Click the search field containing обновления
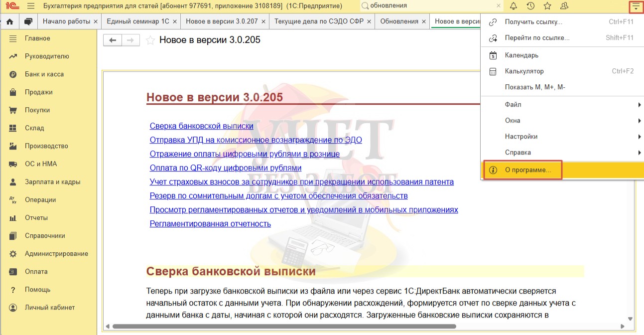The image size is (644, 335). 432,6
